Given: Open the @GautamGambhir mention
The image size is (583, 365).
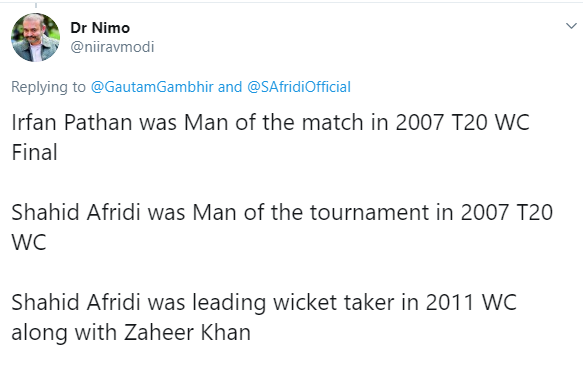Looking at the screenshot, I should pyautogui.click(x=152, y=87).
